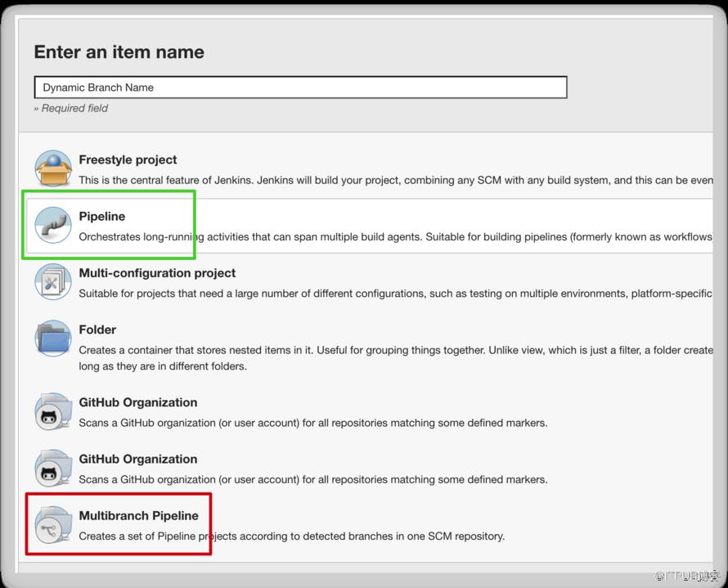Click "Orchestrates long-running activities" description
Viewport: 728px width, 588px height.
coord(396,236)
